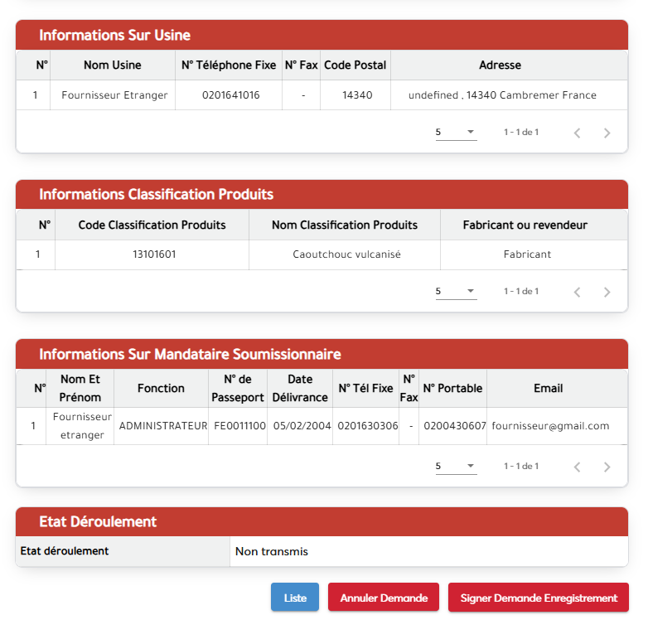Click the Date Délivrance column header
This screenshot has height=644, width=648.
(300, 388)
